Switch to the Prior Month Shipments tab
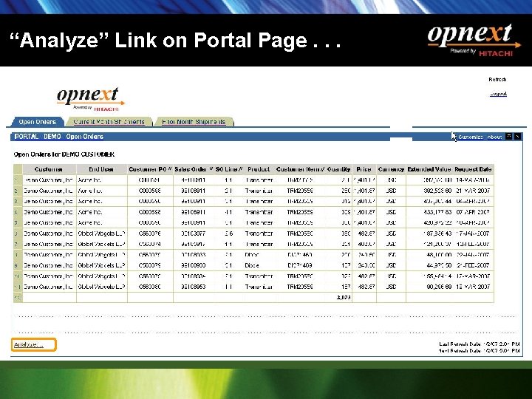 tap(194, 122)
